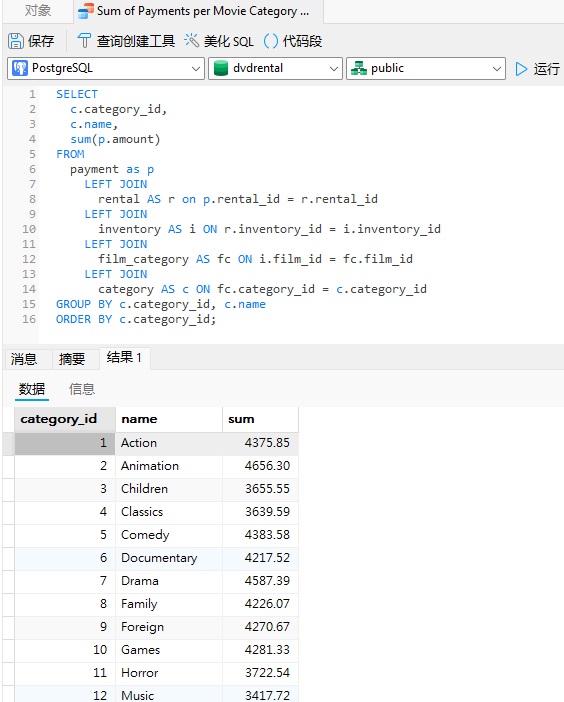Expand the public schema dropdown arrow
Image resolution: width=564 pixels, height=702 pixels.
(x=496, y=68)
